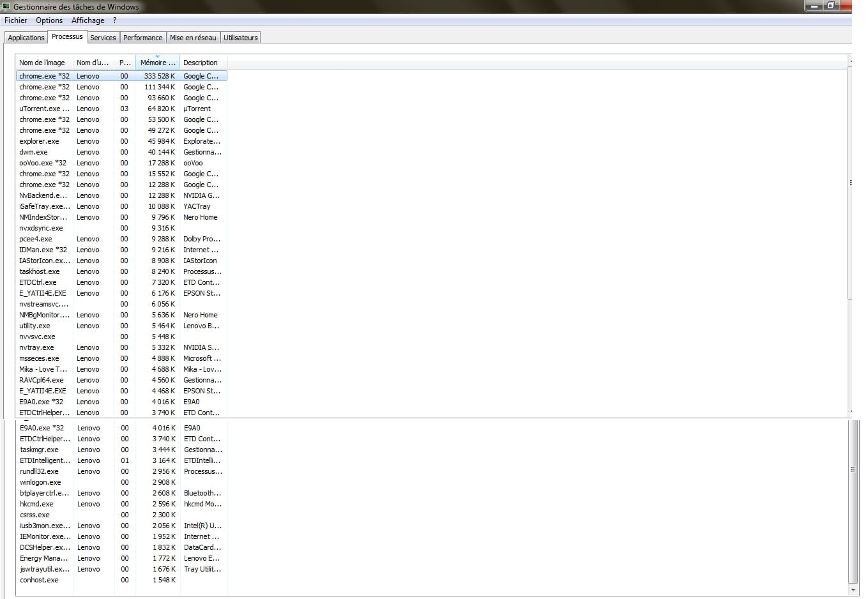The image size is (868, 599).
Task: Select the jswtrayutil.ex... process
Action: coord(121,569)
